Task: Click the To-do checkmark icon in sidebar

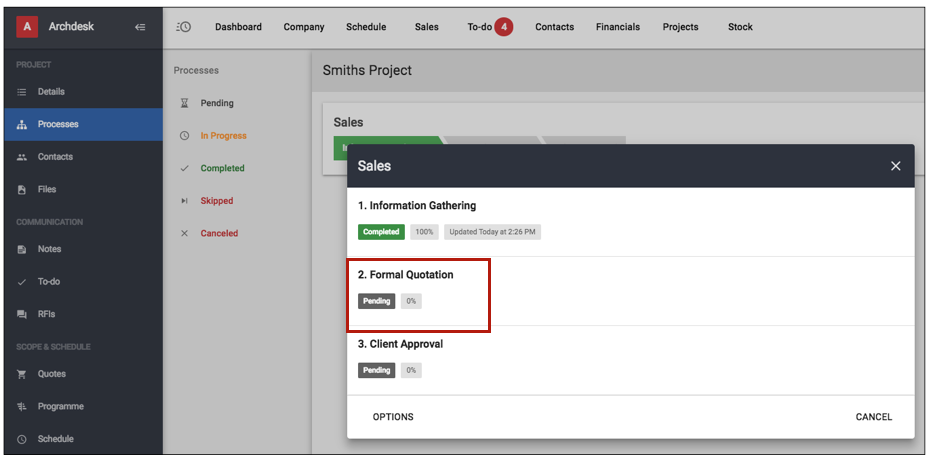Action: point(22,282)
